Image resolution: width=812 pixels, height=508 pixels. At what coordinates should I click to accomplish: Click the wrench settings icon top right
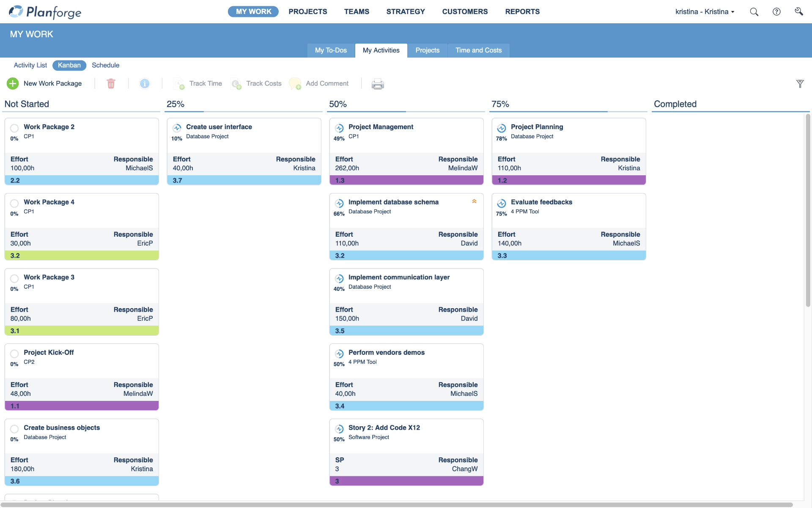(x=798, y=11)
